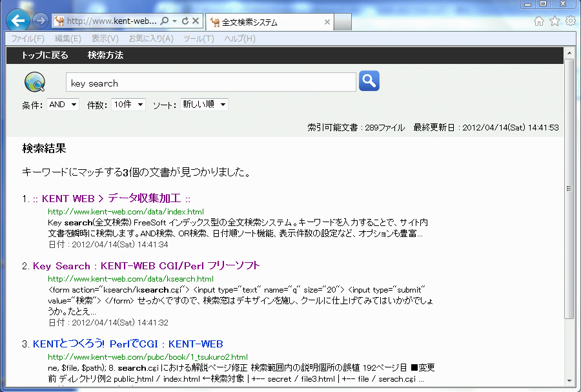This screenshot has height=392, width=581.
Task: Select the 全文検索システム tab
Action: click(269, 22)
